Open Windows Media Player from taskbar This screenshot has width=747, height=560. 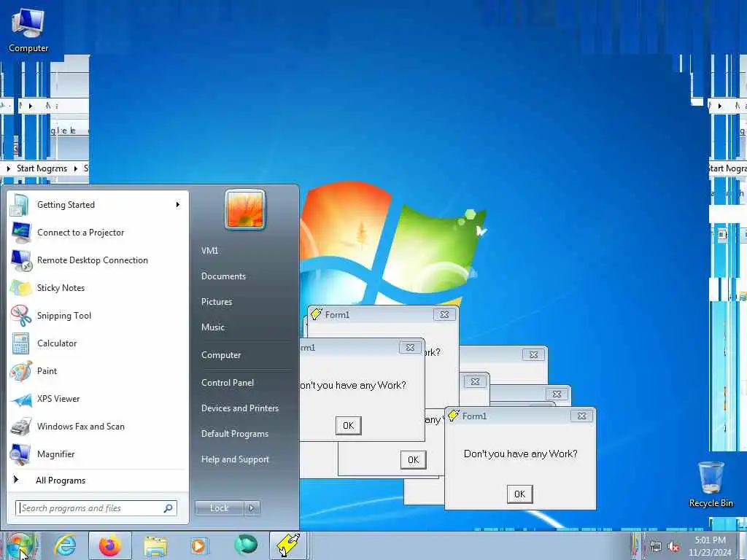click(x=198, y=545)
